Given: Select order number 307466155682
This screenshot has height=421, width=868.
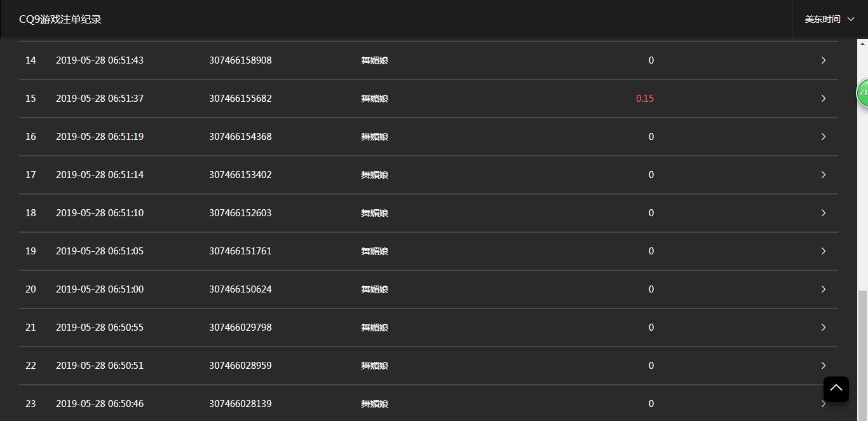Looking at the screenshot, I should point(240,98).
